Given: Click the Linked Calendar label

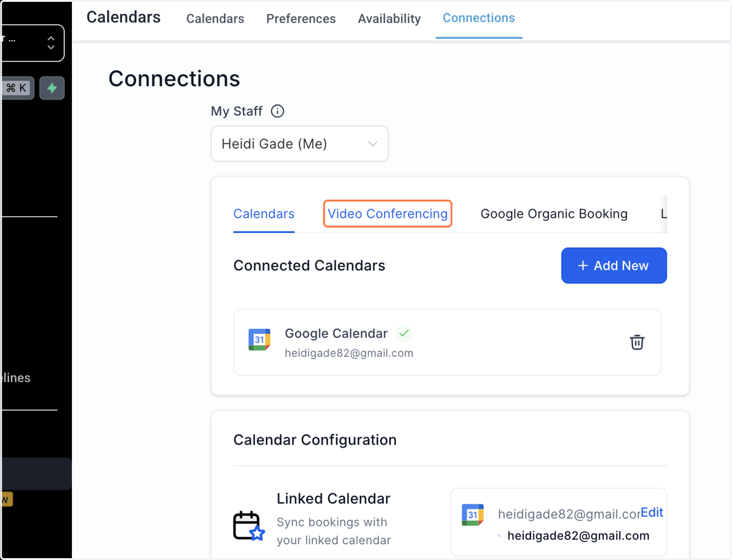Looking at the screenshot, I should (334, 498).
